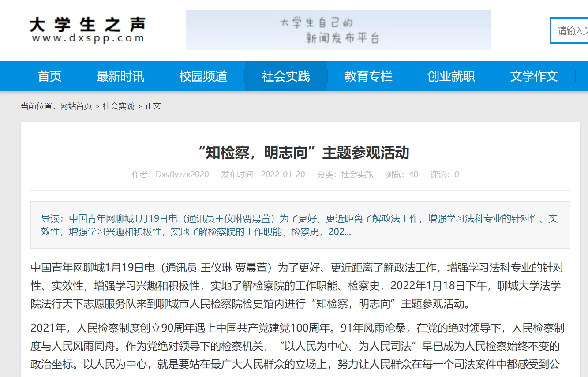The width and height of the screenshot is (588, 377).
Task: Click the 评论：0 comment count
Action: click(x=445, y=175)
